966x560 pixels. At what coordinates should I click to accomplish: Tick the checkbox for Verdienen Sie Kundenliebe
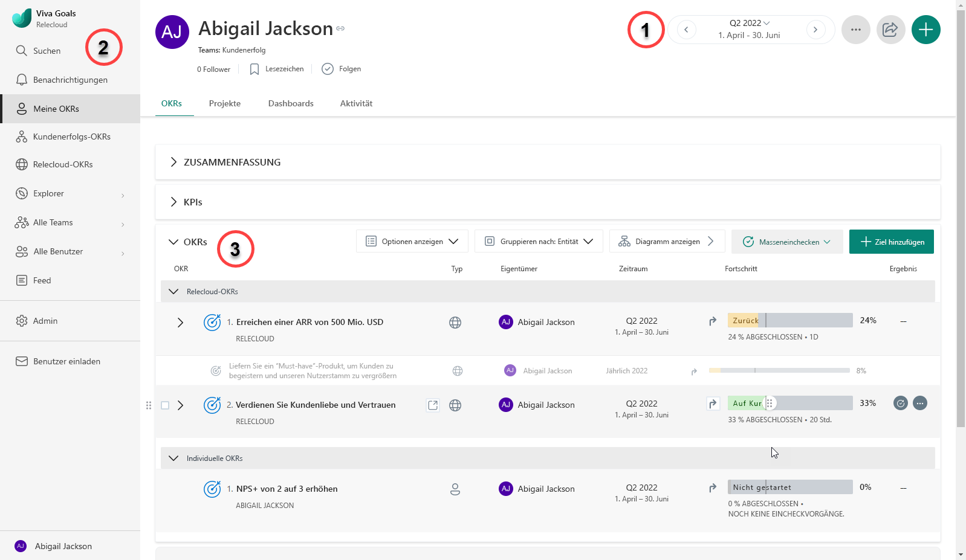165,405
